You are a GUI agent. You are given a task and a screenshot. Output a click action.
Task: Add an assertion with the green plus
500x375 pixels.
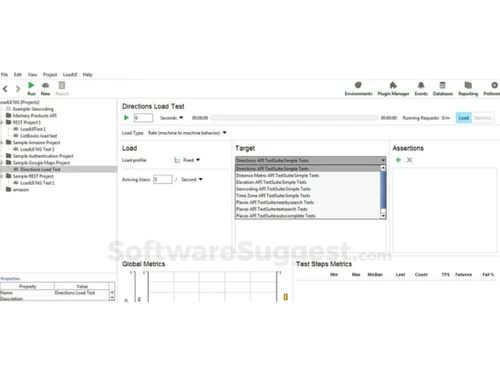coord(398,160)
